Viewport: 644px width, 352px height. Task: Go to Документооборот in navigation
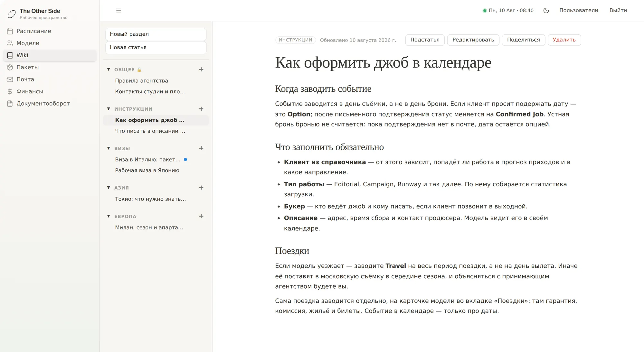coord(50,104)
